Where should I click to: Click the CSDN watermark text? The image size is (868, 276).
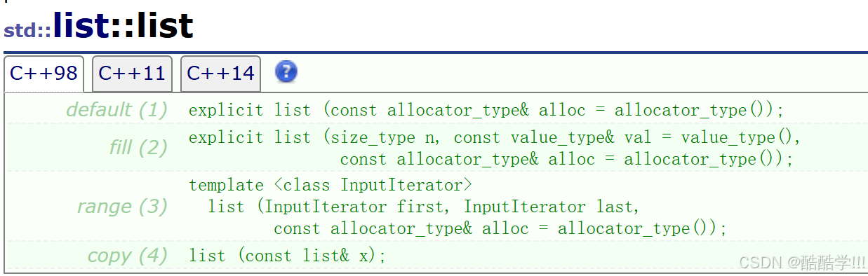[x=803, y=263]
